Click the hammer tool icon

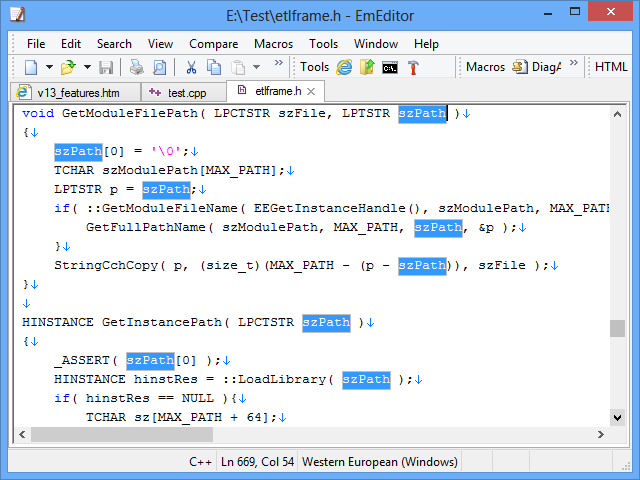pos(413,67)
